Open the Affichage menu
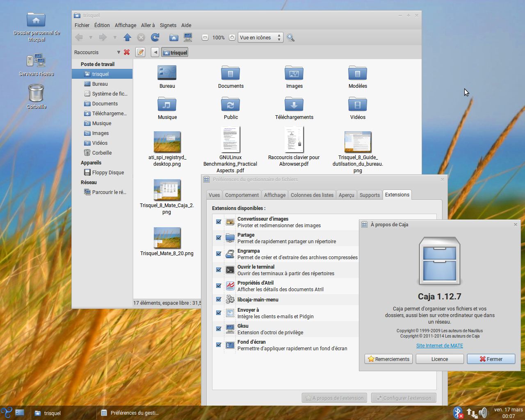Screen dimensions: 525x420 126,25
